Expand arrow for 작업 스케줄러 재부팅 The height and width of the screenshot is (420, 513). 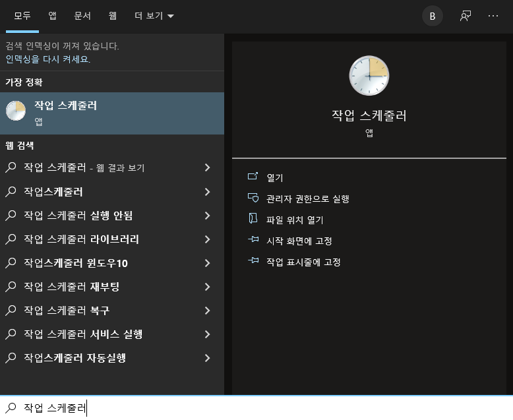click(207, 287)
